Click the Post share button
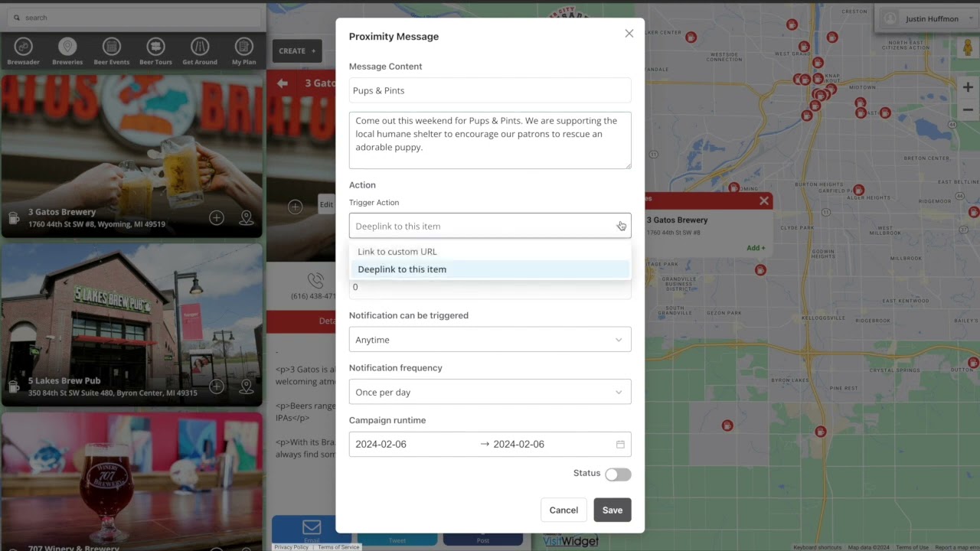This screenshot has width=980, height=551. 482,540
